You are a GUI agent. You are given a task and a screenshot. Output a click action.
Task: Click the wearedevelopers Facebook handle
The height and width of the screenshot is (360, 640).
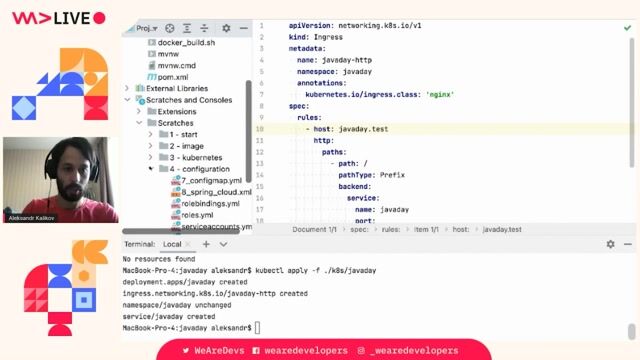[300, 351]
